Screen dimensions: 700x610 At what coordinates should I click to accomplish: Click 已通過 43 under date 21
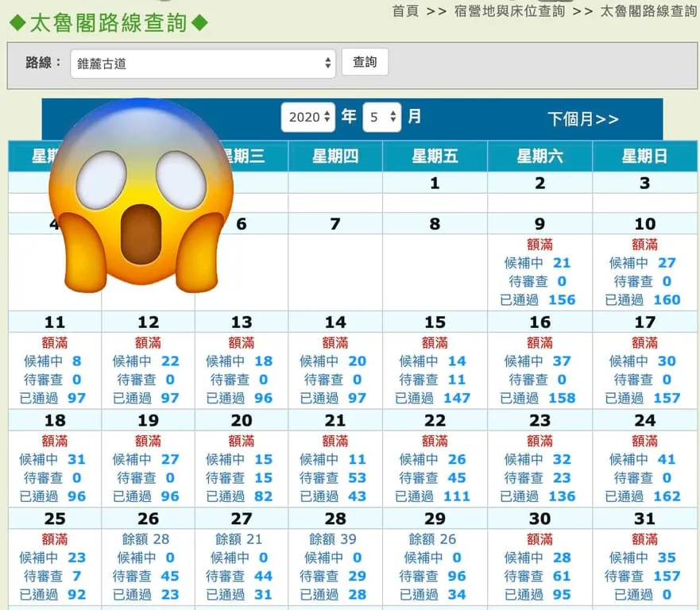(333, 496)
